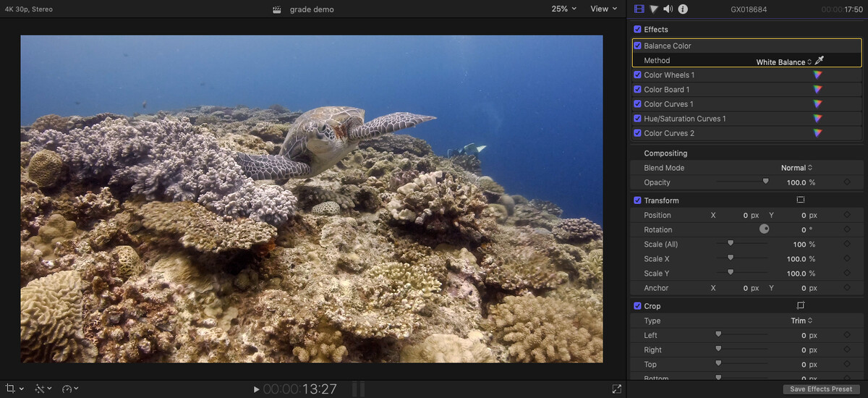The image size is (868, 398).
Task: Open the Color Board 1 color controls
Action: [817, 90]
